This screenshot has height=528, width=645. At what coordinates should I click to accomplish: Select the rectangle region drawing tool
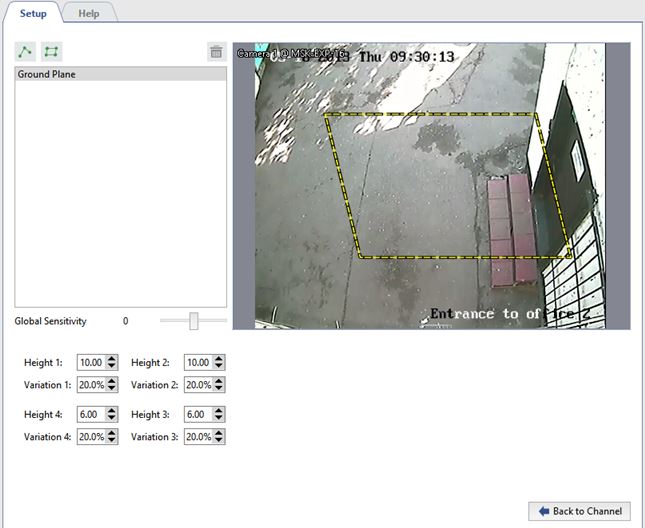pos(49,52)
